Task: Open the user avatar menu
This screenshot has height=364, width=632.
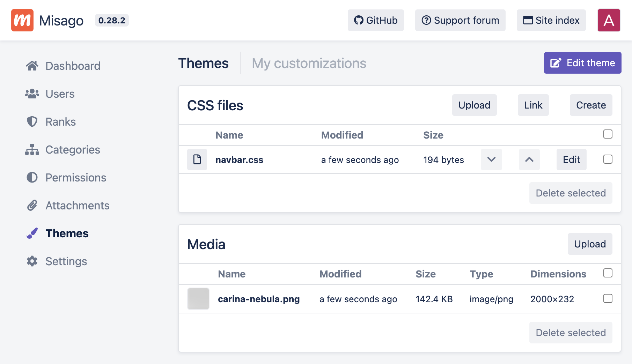Action: pos(609,20)
